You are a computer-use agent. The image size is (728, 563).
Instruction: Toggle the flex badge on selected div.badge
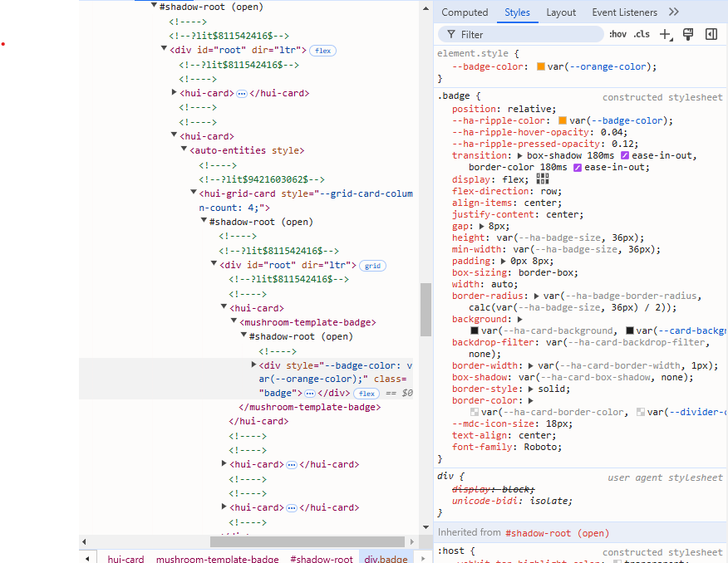[366, 393]
